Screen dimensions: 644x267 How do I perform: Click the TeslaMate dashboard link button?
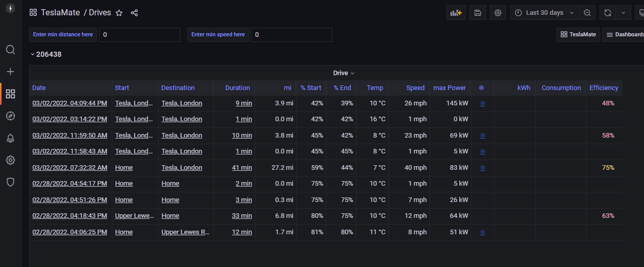click(578, 34)
